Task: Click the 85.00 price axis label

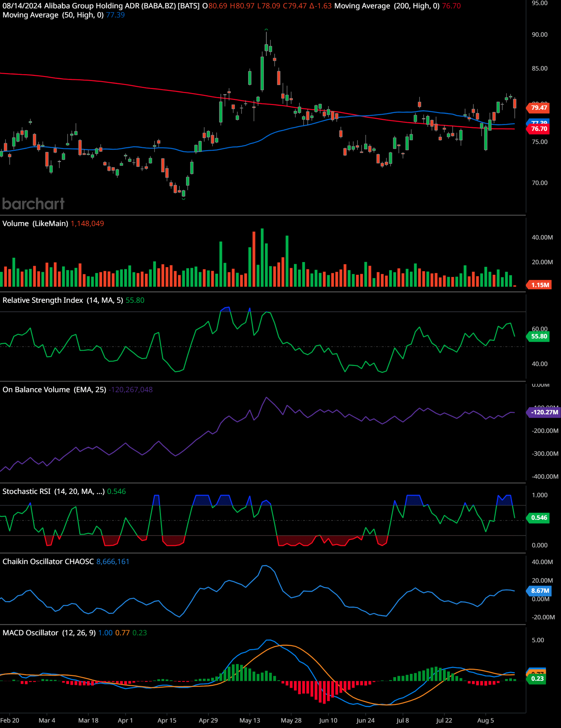Action: 540,68
